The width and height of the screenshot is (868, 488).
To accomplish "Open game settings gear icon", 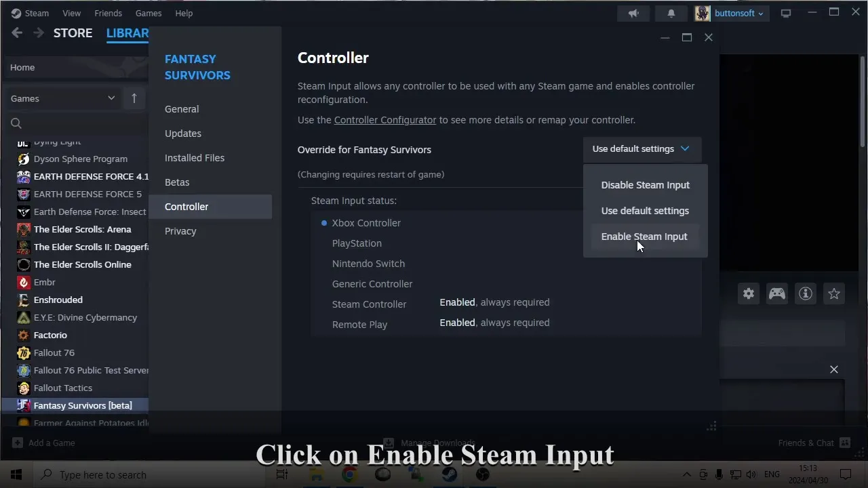I will 749,293.
